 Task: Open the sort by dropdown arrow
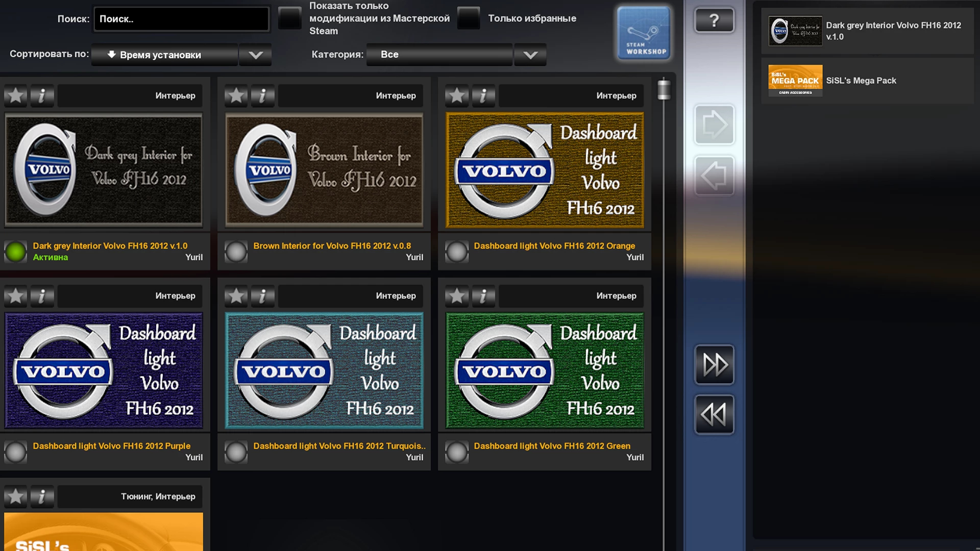point(255,55)
